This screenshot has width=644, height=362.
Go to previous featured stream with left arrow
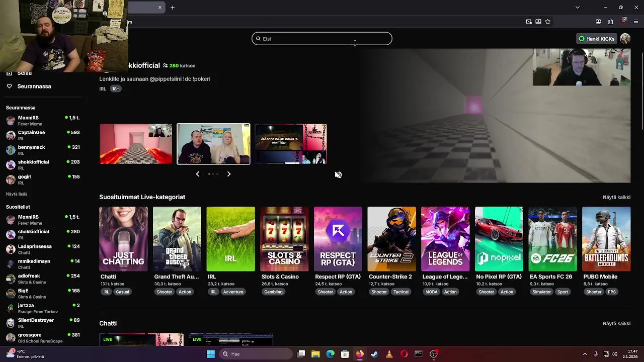(x=198, y=174)
